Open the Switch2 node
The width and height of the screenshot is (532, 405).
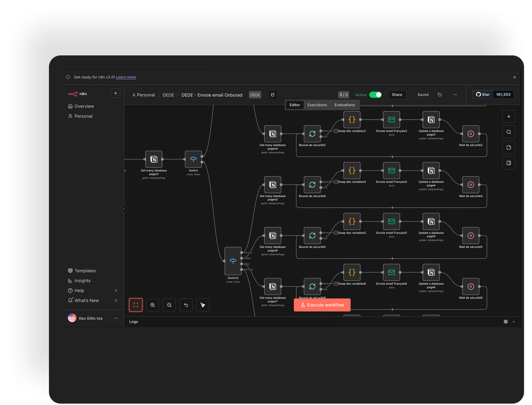[x=233, y=261]
